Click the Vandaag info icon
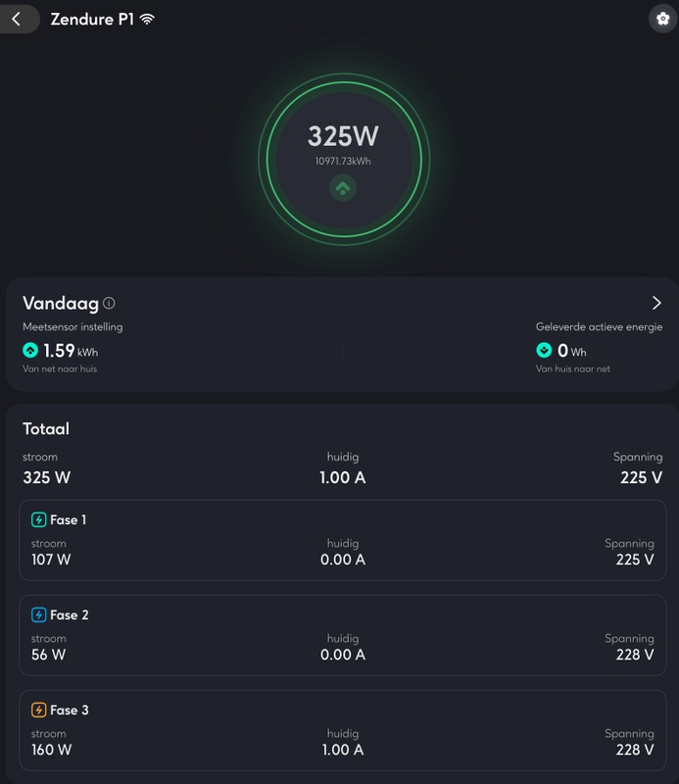This screenshot has width=679, height=784. [x=109, y=304]
